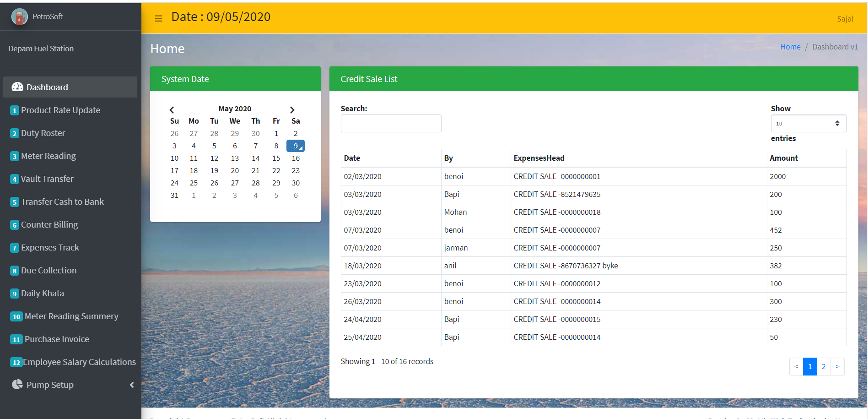
Task: Click the next page arrow button
Action: pos(837,366)
